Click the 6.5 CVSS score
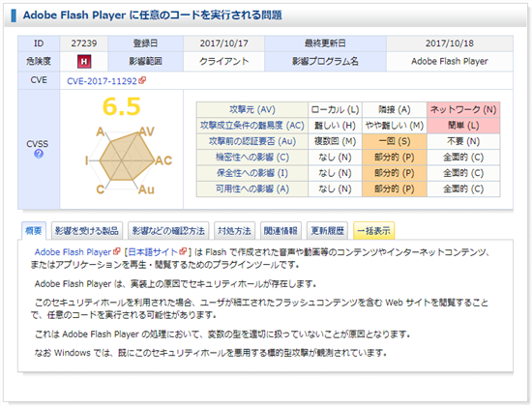 [x=122, y=106]
